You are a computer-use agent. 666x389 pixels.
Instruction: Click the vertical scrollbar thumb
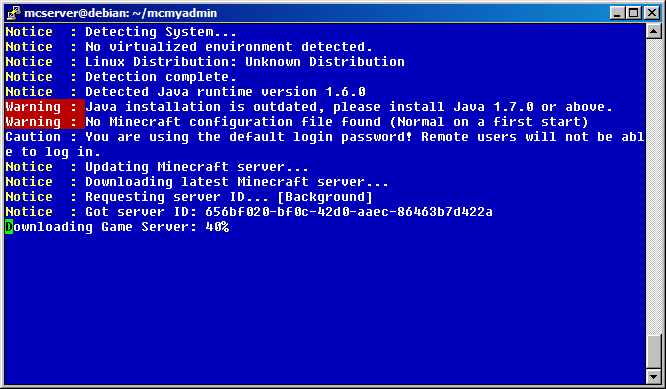point(653,351)
